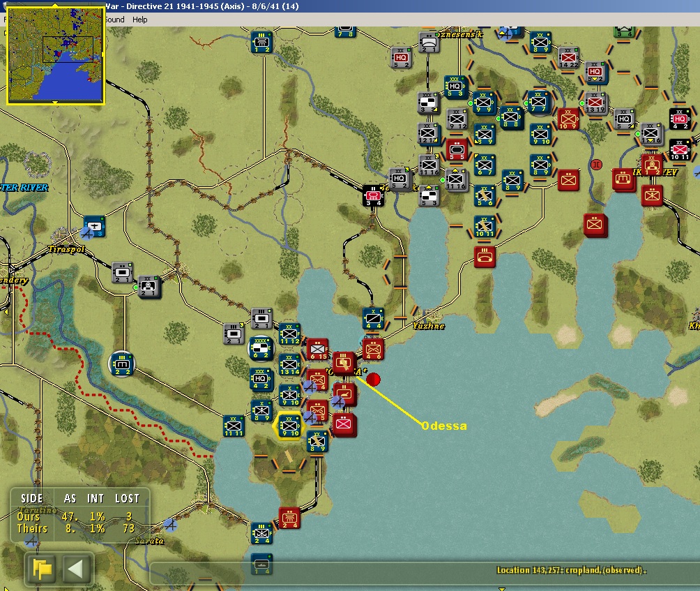Click the red Soviet unit 4 6
The width and height of the screenshot is (700, 591).
(373, 350)
